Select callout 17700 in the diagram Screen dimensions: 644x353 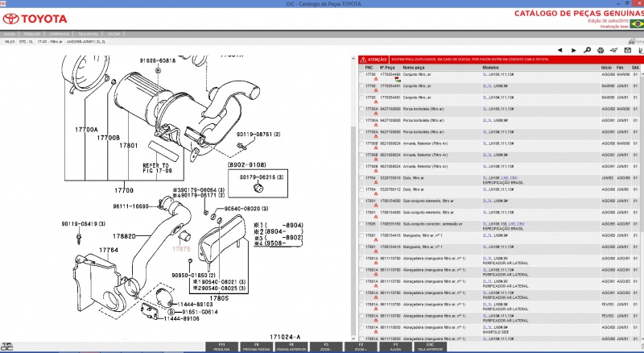click(124, 190)
